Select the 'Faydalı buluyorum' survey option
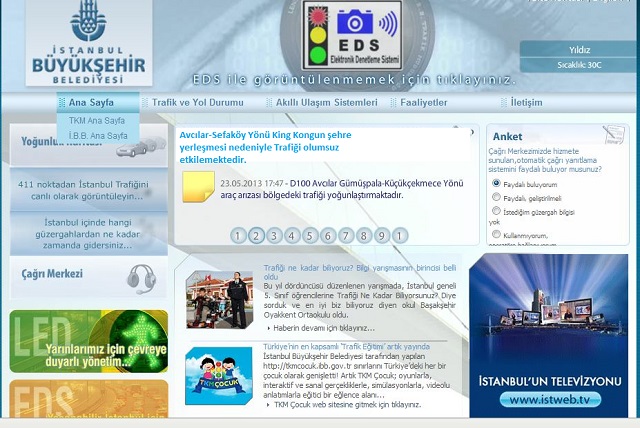Image resolution: width=640 pixels, height=428 pixels. click(496, 183)
